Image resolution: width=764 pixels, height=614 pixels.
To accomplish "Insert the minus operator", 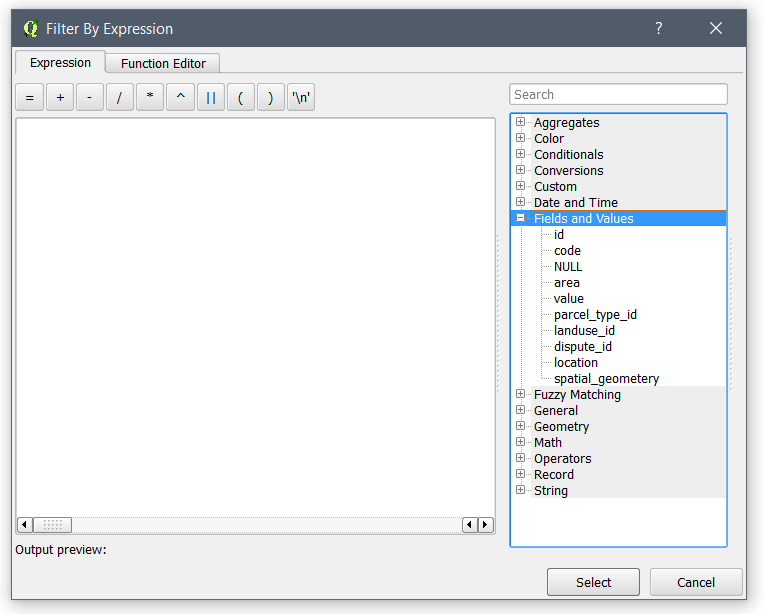I will (x=90, y=98).
